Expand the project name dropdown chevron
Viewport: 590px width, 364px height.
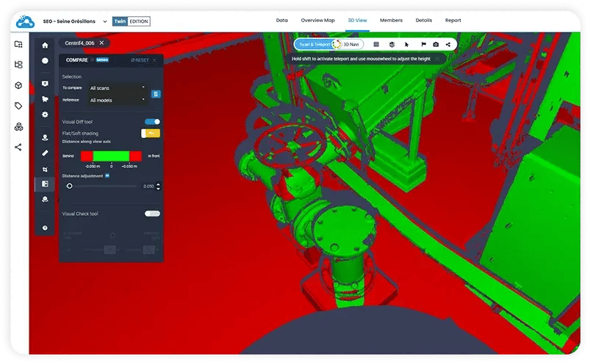click(105, 21)
